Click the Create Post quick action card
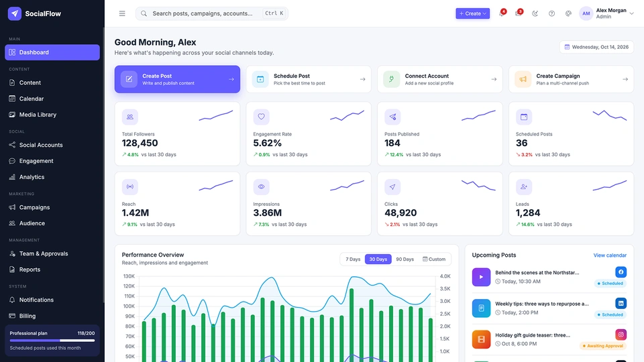The height and width of the screenshot is (362, 644). (177, 79)
